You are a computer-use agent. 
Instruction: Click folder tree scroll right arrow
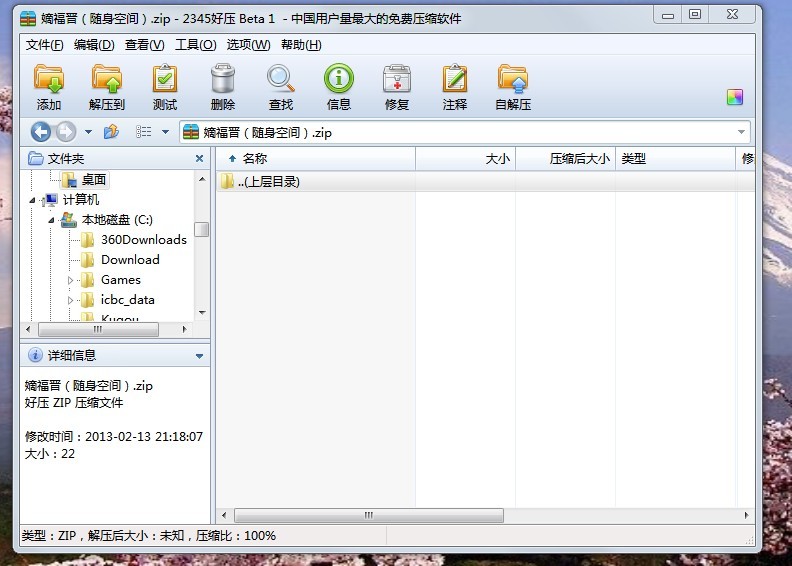[184, 329]
